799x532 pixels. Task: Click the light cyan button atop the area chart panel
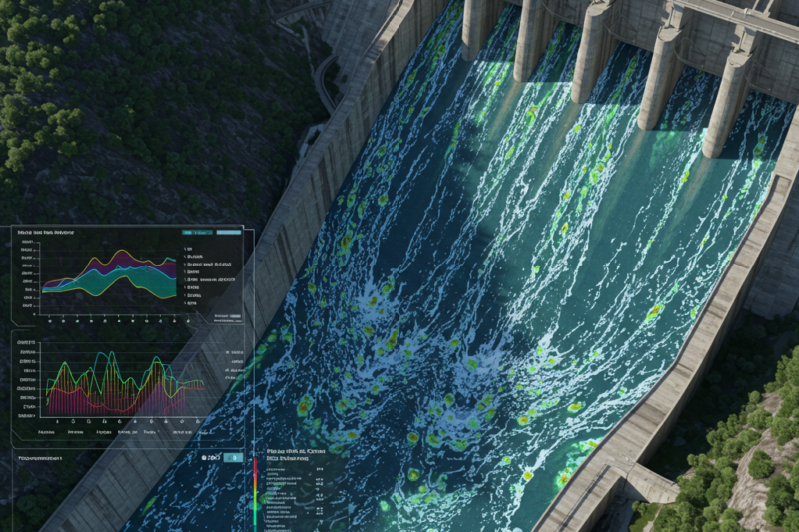tap(229, 233)
